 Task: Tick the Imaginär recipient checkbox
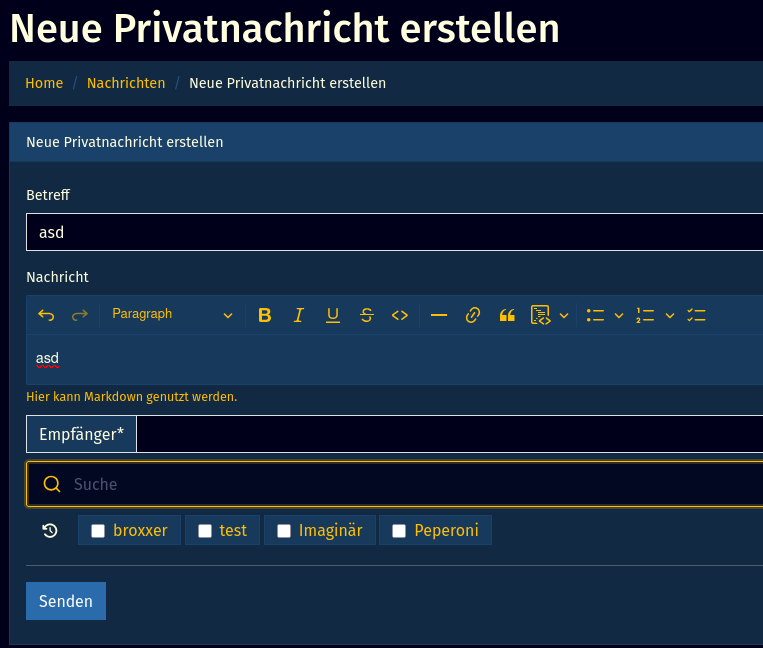click(284, 531)
